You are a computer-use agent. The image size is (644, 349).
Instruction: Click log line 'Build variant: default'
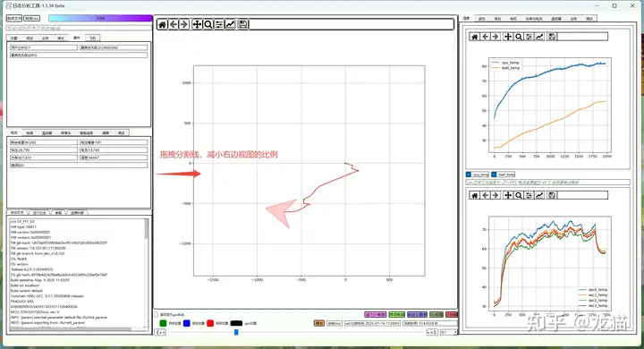tap(27, 291)
